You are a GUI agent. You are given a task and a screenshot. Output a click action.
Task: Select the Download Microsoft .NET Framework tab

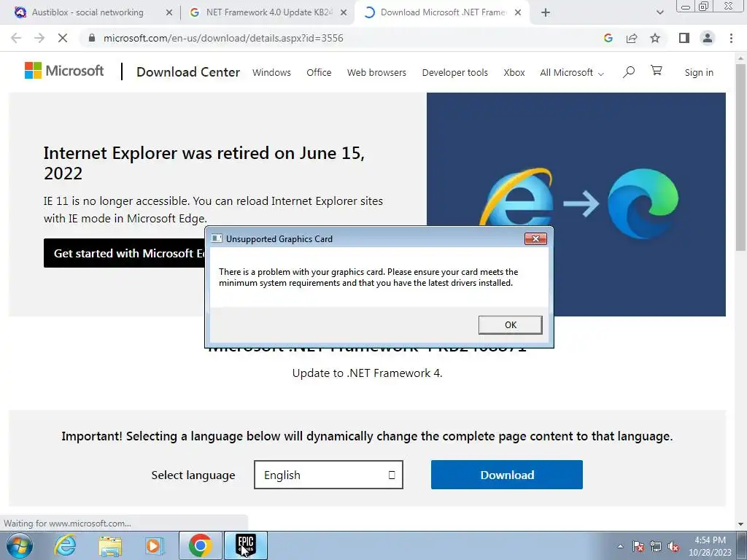click(443, 12)
